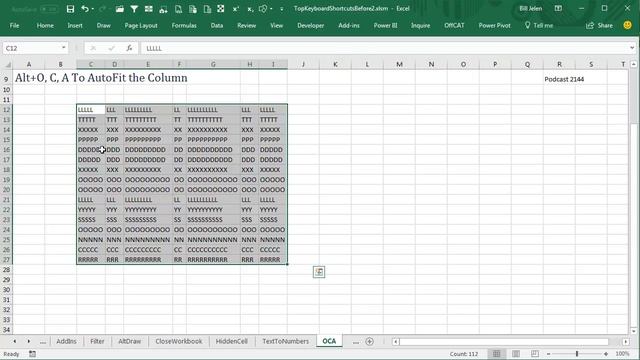This screenshot has width=640, height=360.
Task: Switch to the Formulas ribbon tab
Action: pyautogui.click(x=184, y=25)
